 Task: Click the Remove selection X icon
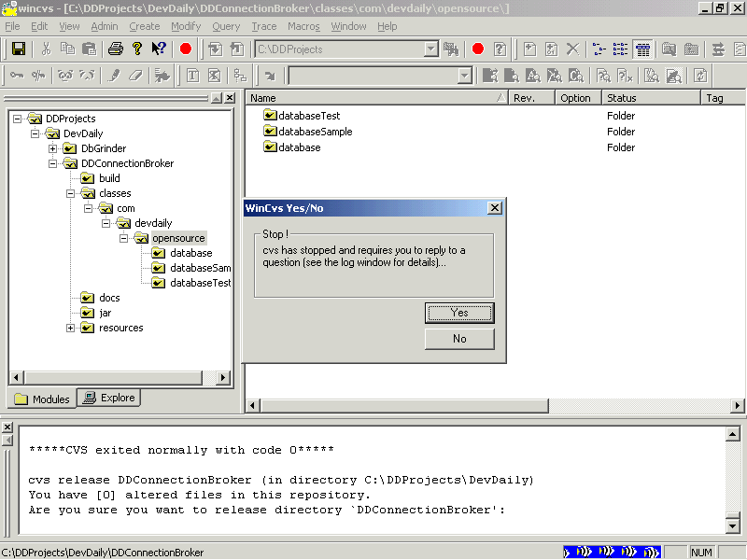(x=572, y=49)
